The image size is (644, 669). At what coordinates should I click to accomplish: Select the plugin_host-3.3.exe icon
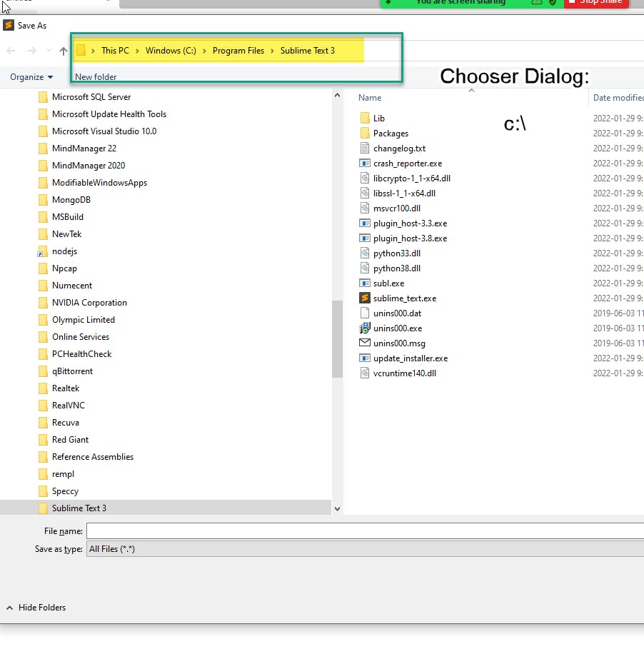(365, 223)
